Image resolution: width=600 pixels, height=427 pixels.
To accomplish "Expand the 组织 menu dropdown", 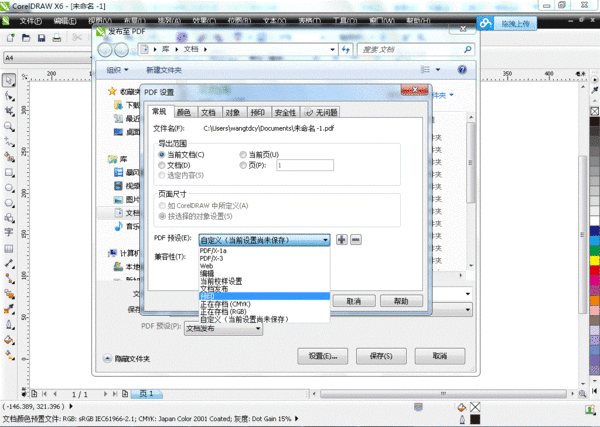I will click(117, 70).
